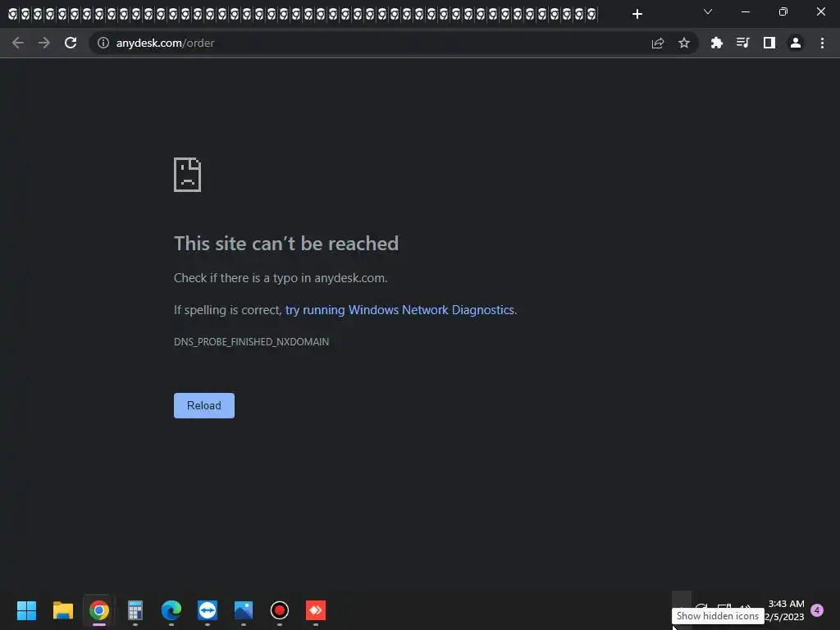Open TeamViewer from the taskbar

click(x=208, y=610)
